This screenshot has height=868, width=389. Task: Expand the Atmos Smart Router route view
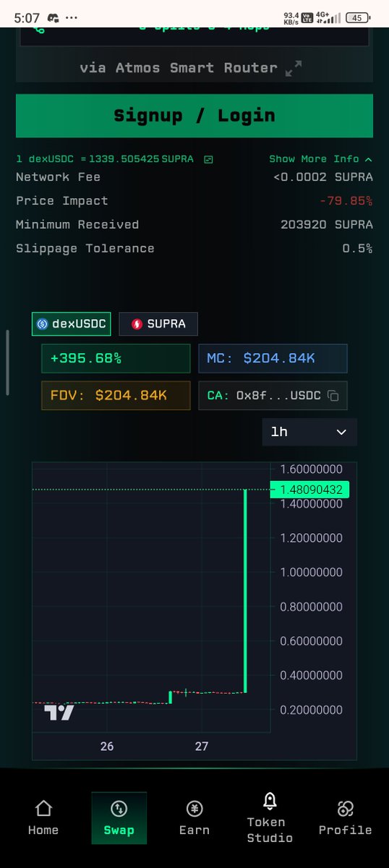pos(293,68)
